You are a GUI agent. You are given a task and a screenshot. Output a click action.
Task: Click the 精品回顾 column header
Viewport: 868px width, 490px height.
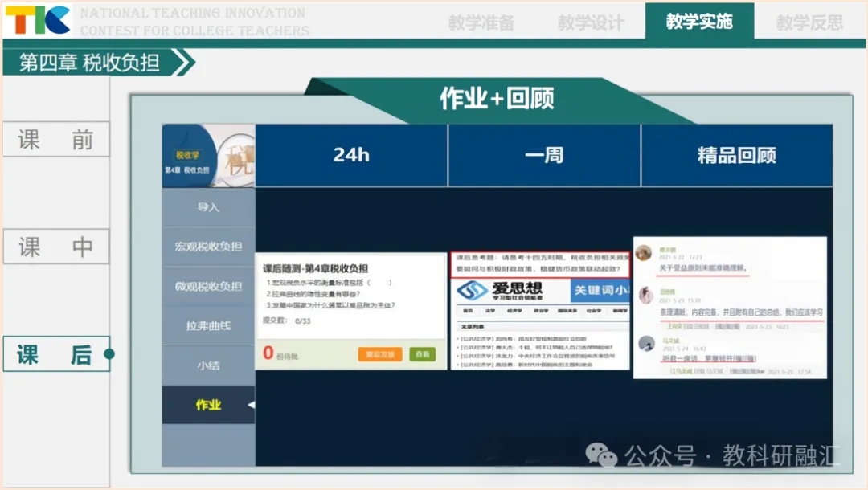pyautogui.click(x=737, y=155)
